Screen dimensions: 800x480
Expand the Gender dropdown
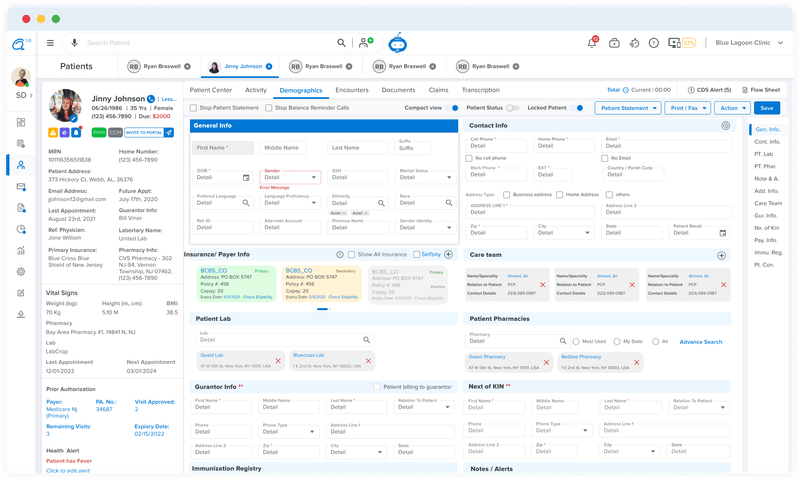pyautogui.click(x=314, y=178)
